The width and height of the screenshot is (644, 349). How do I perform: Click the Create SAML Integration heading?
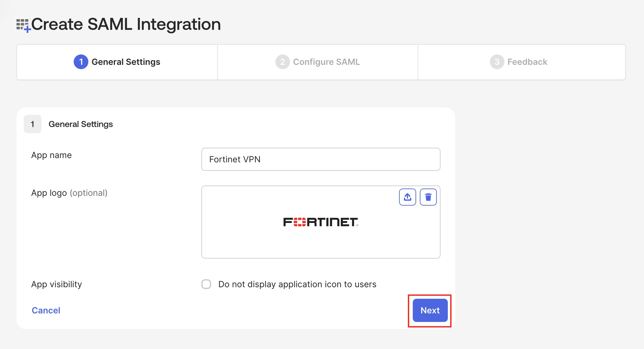coord(126,24)
